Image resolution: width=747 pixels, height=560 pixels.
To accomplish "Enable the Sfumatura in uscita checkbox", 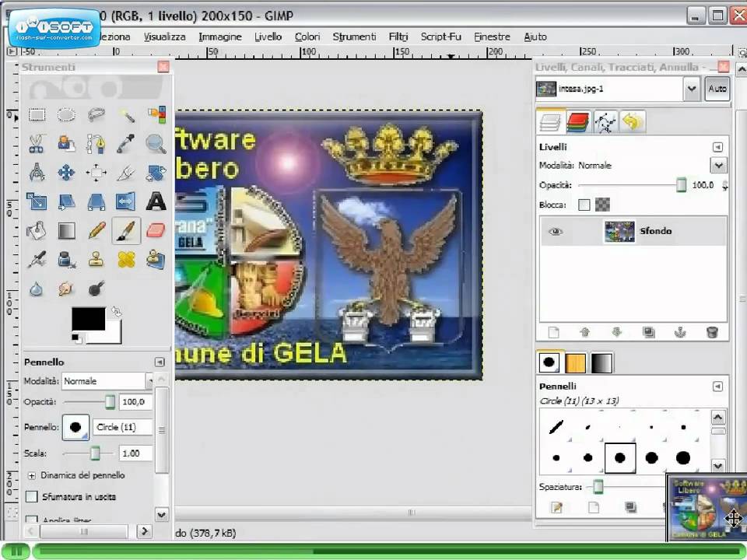I will click(31, 497).
